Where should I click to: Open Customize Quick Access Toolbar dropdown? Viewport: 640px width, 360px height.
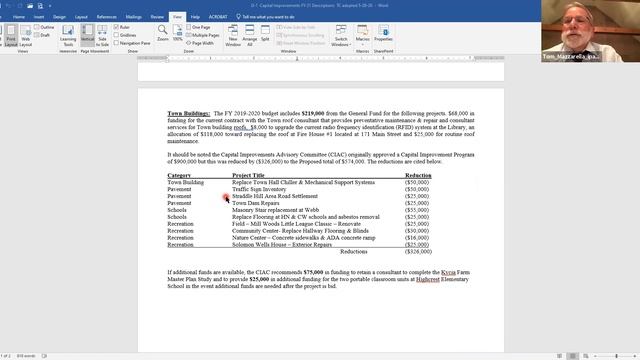click(x=50, y=6)
